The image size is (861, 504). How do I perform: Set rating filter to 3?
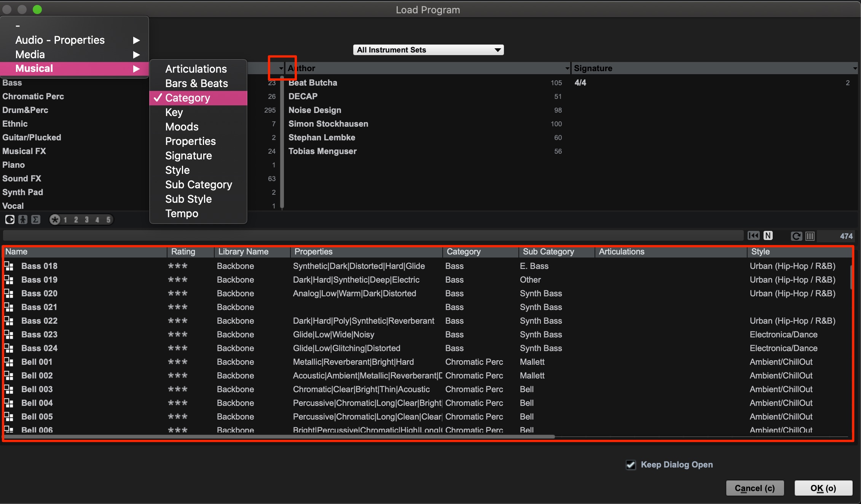point(87,219)
